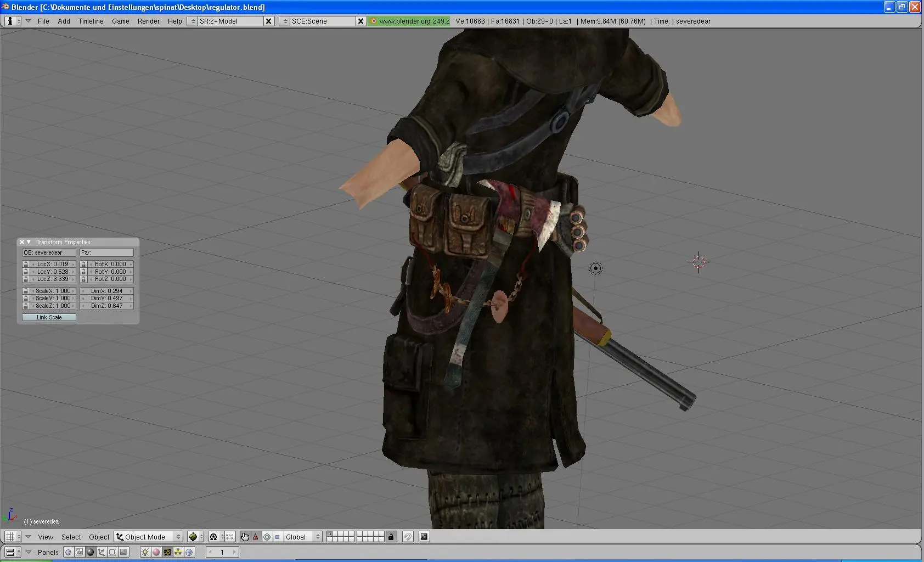This screenshot has height=562, width=924.
Task: Toggle the ScaleZ lock icon
Action: pos(25,306)
